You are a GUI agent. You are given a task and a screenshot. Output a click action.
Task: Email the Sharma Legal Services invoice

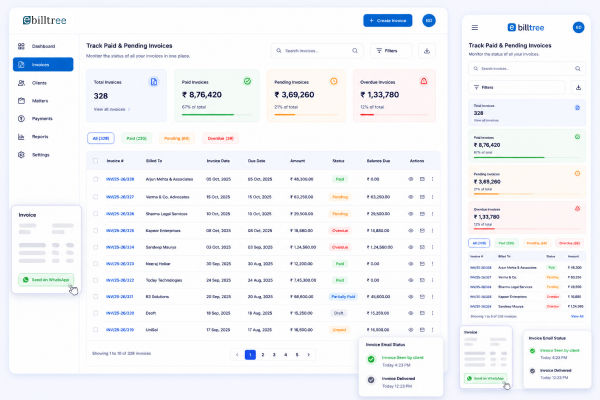click(422, 214)
